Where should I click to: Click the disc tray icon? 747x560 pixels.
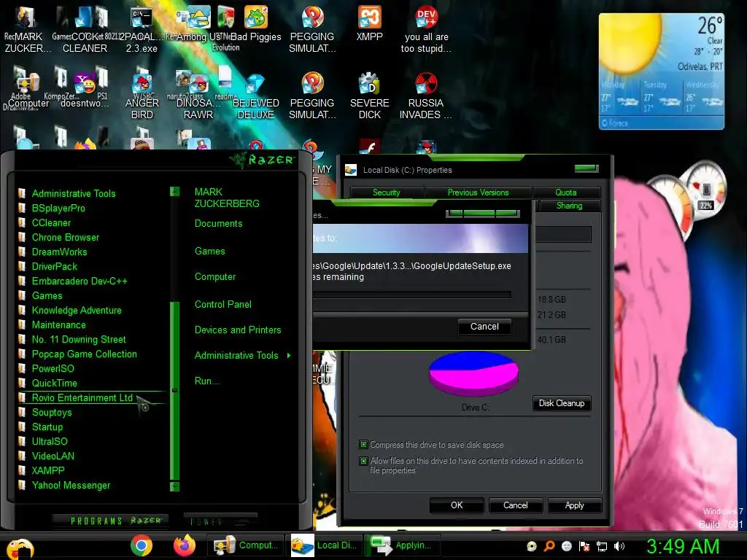coord(532,546)
